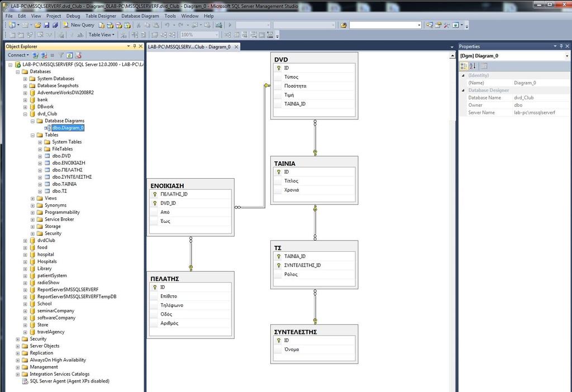The width and height of the screenshot is (572, 392).
Task: Click the primary key icon of DVD ID
Action: pos(279,68)
